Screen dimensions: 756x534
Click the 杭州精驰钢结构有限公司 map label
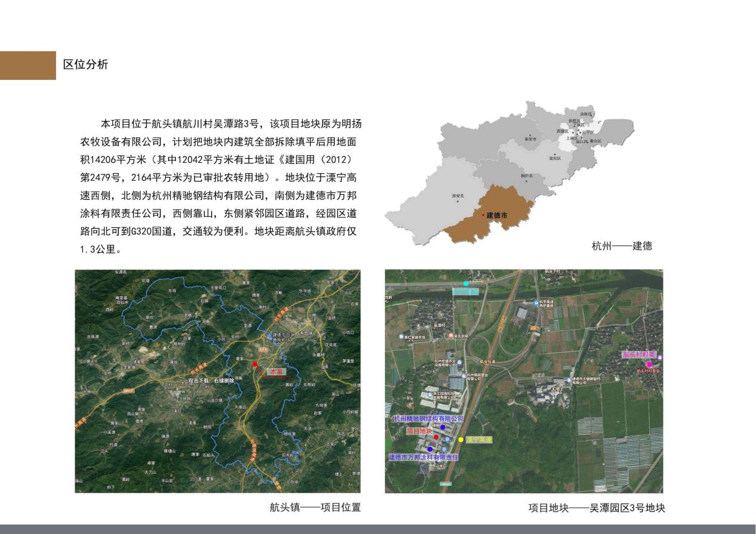click(x=428, y=419)
